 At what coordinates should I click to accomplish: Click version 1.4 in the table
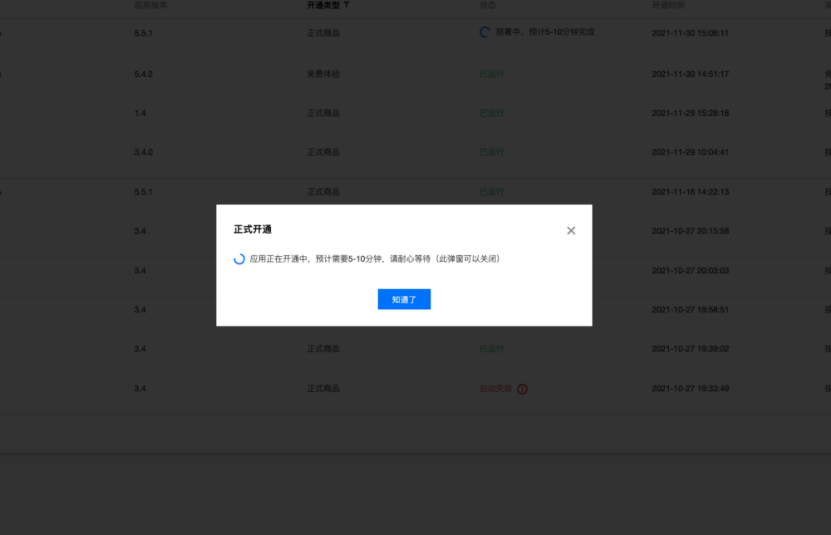tap(140, 113)
